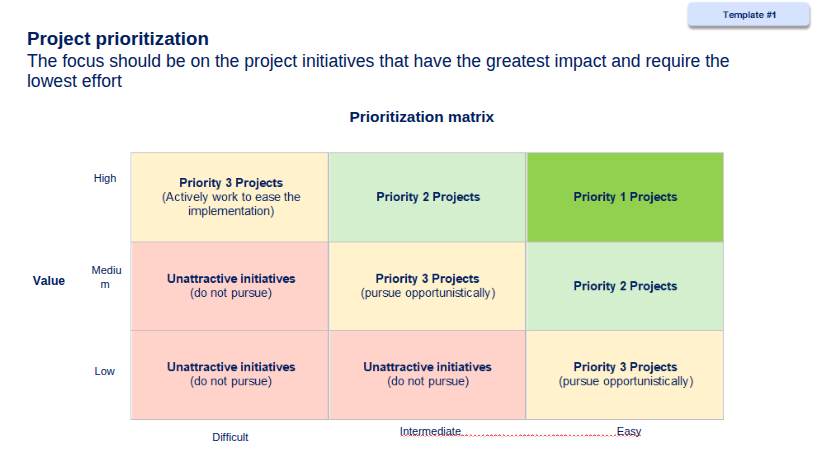Click Priority 3 Projects actively work cell
Image resolution: width=826 pixels, height=455 pixels.
click(230, 197)
